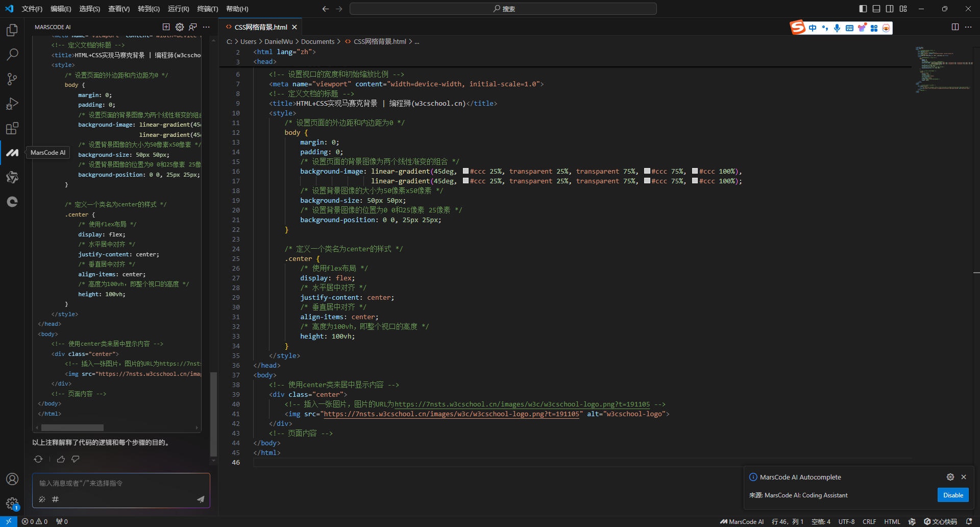The width and height of the screenshot is (980, 527).
Task: Click Disable in MarsCode Autocomplete notification
Action: [x=953, y=495]
